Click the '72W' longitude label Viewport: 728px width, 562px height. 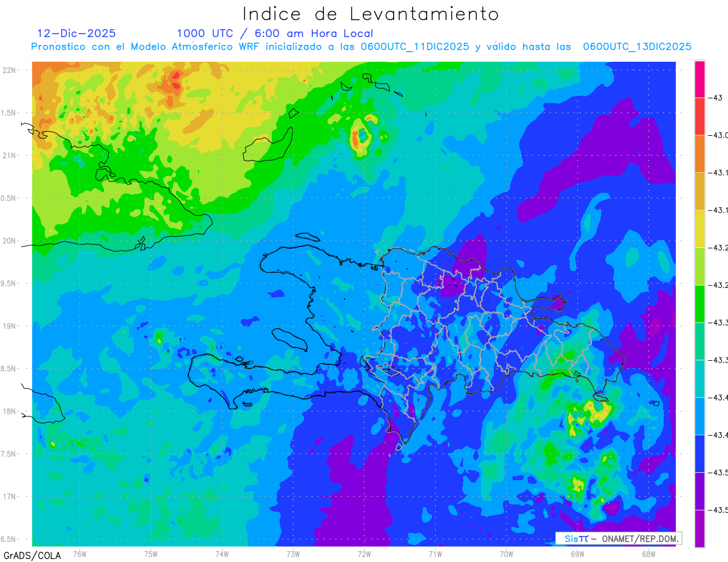coord(364,554)
